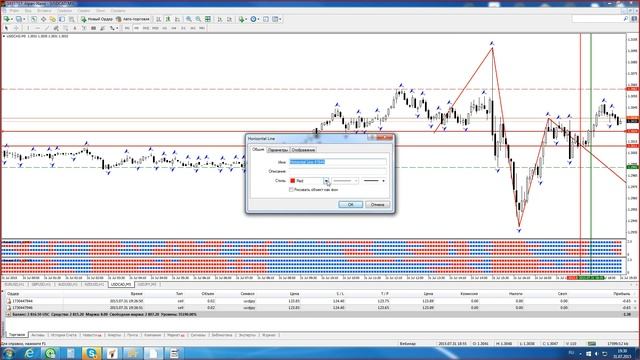
Task: Click the red color swatch in Стиль
Action: coord(292,180)
